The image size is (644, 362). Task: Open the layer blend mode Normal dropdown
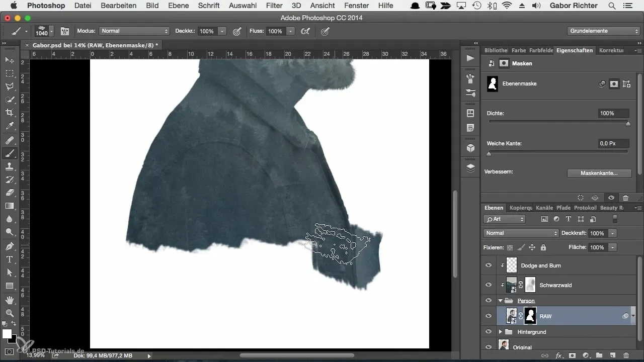(521, 233)
